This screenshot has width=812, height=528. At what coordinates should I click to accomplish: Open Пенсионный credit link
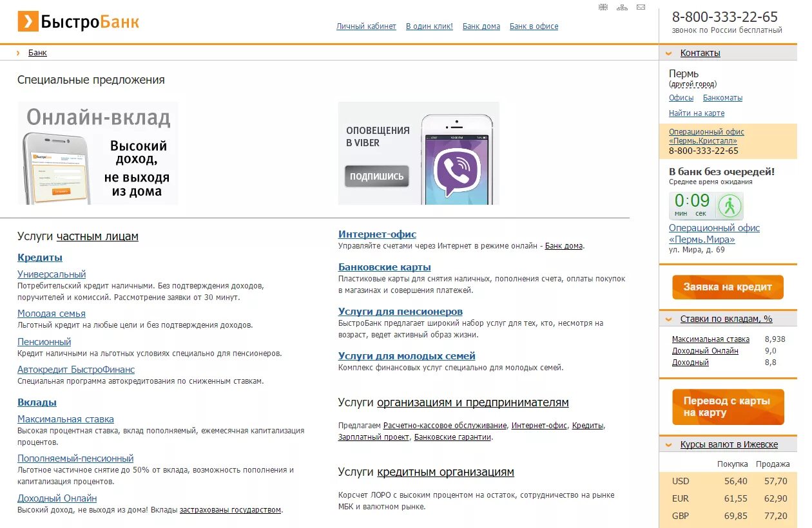click(44, 342)
